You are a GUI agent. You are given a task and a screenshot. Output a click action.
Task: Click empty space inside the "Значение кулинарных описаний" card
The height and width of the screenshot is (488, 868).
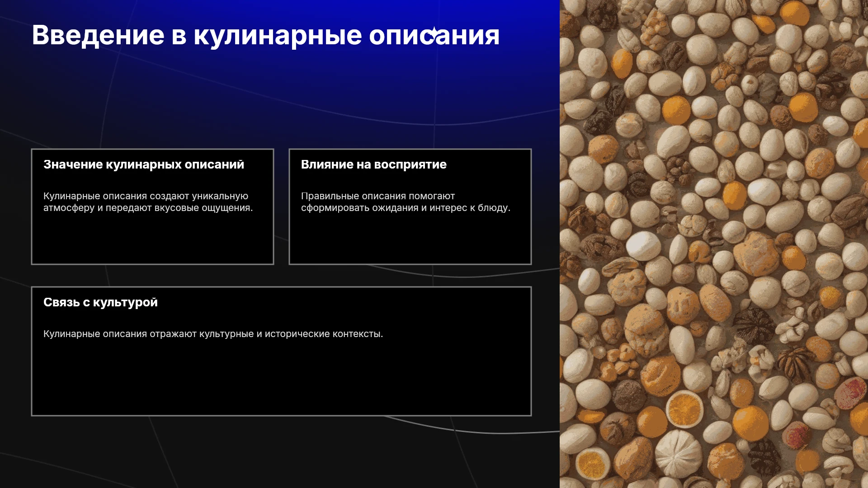(x=152, y=239)
